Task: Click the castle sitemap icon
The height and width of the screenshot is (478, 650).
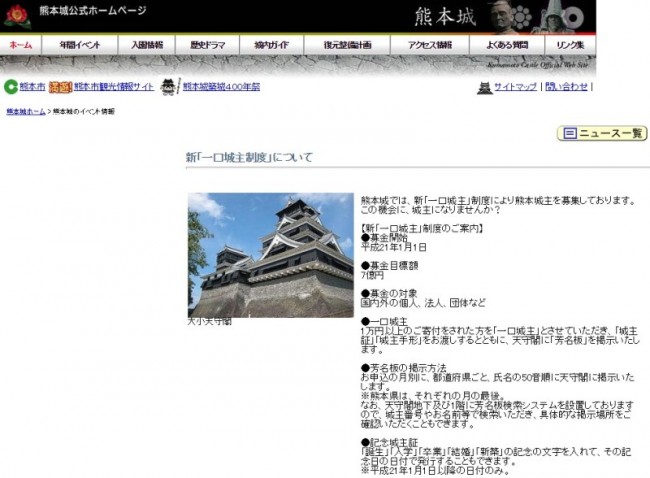Action: point(484,88)
